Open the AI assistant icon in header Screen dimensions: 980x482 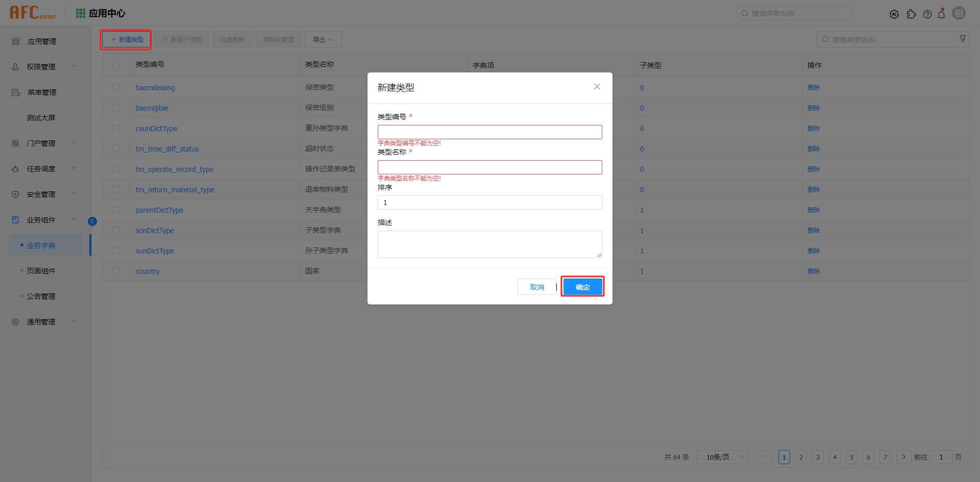pyautogui.click(x=895, y=14)
